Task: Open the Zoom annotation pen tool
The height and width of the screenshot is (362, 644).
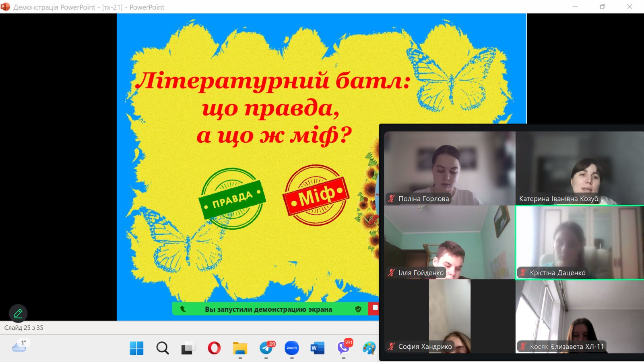Action: [18, 313]
